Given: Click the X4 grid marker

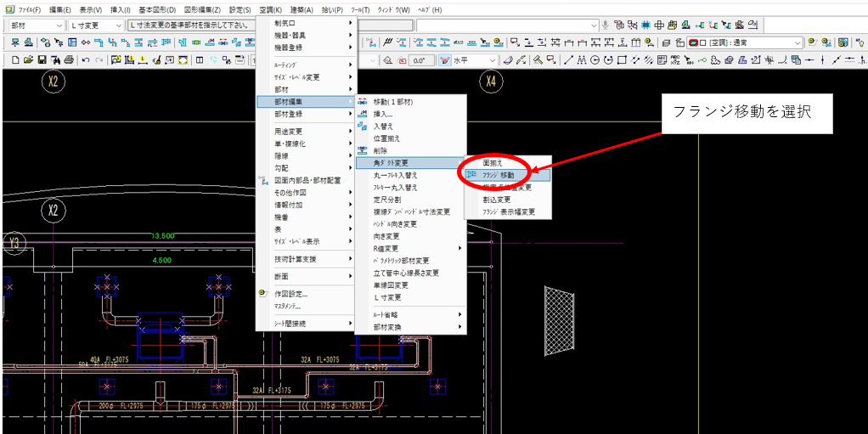Looking at the screenshot, I should point(490,82).
